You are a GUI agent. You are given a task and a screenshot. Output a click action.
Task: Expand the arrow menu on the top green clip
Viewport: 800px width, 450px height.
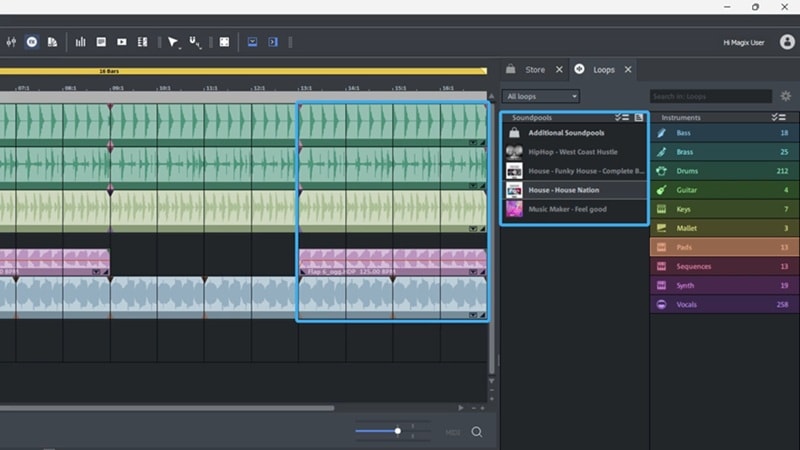pyautogui.click(x=473, y=142)
